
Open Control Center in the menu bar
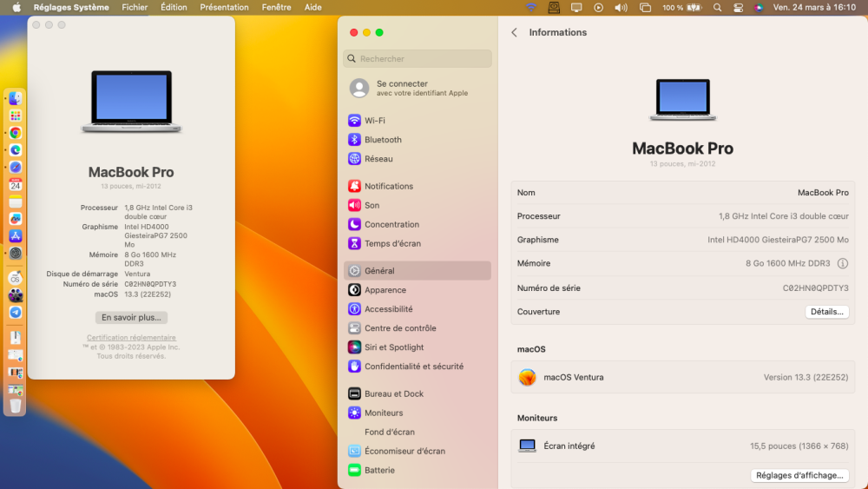coord(738,7)
